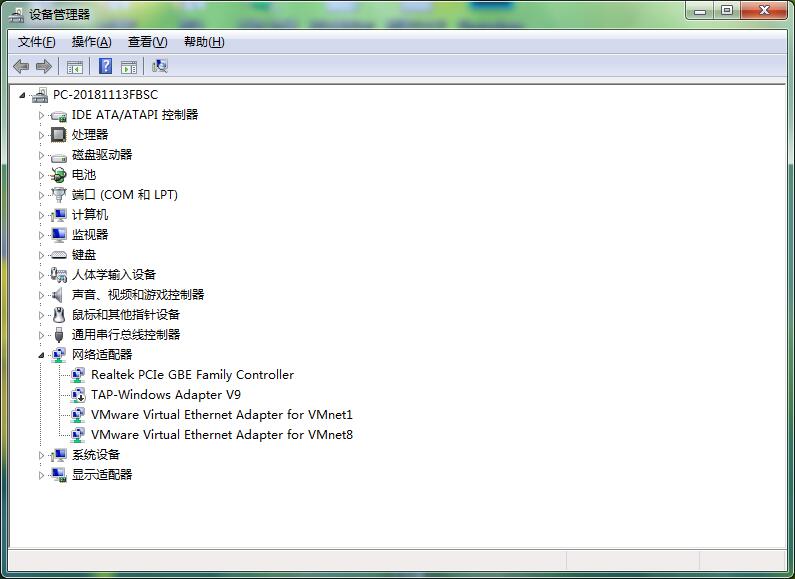Select the 处理器 label
Viewport: 795px width, 579px height.
click(x=90, y=135)
